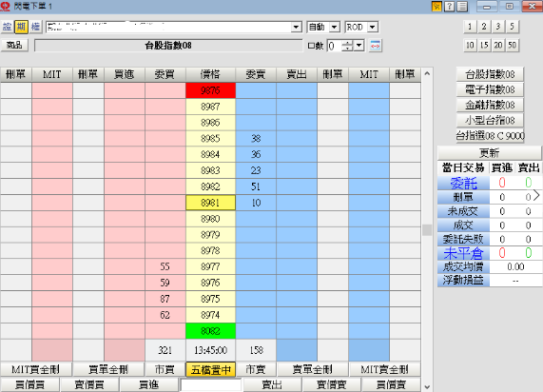Viewport: 543px width, 392px height.
Task: Click the empty price input field at bottom
Action: point(210,384)
